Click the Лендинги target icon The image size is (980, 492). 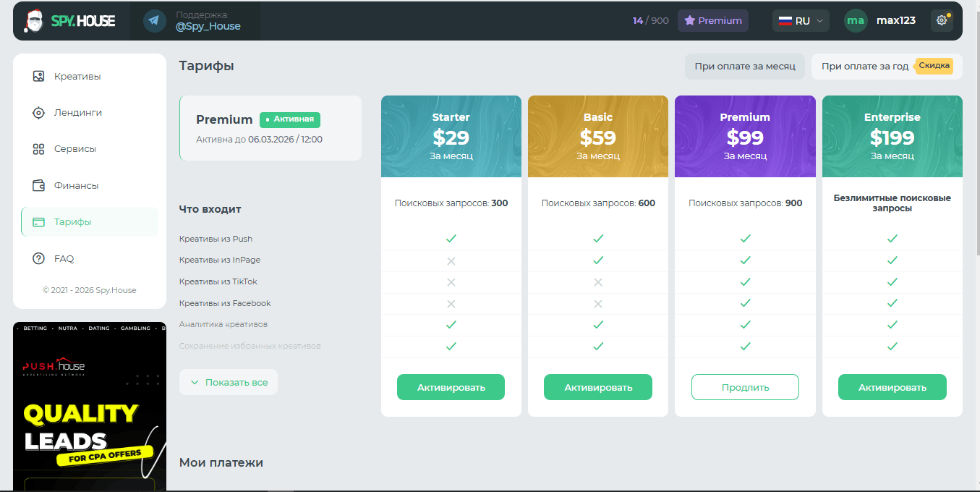[39, 113]
